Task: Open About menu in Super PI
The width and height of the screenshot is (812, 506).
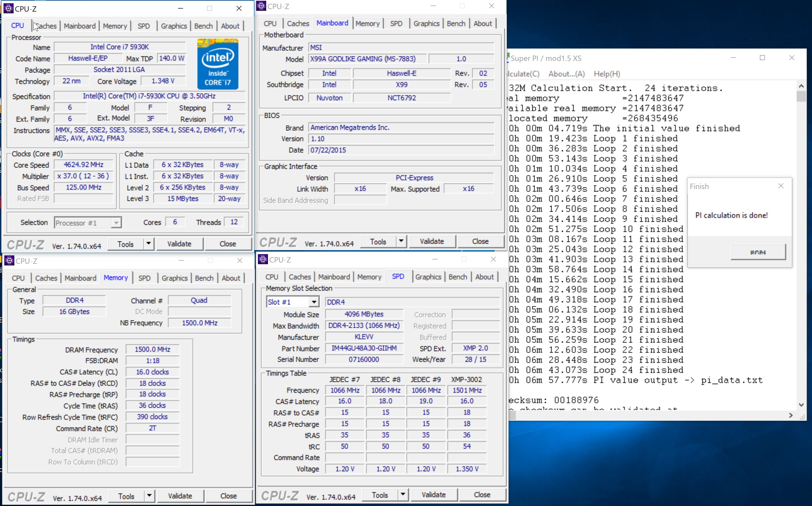Action: click(566, 74)
